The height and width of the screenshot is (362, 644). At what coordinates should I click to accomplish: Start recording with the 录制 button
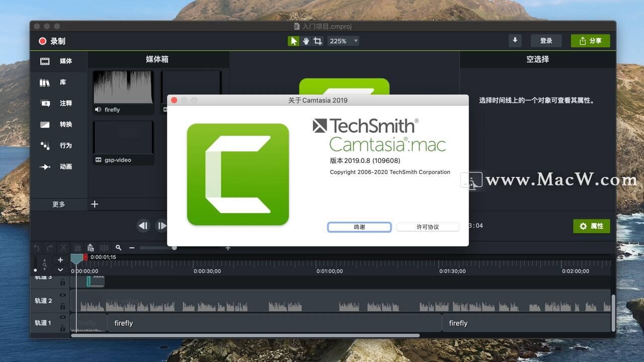[52, 41]
